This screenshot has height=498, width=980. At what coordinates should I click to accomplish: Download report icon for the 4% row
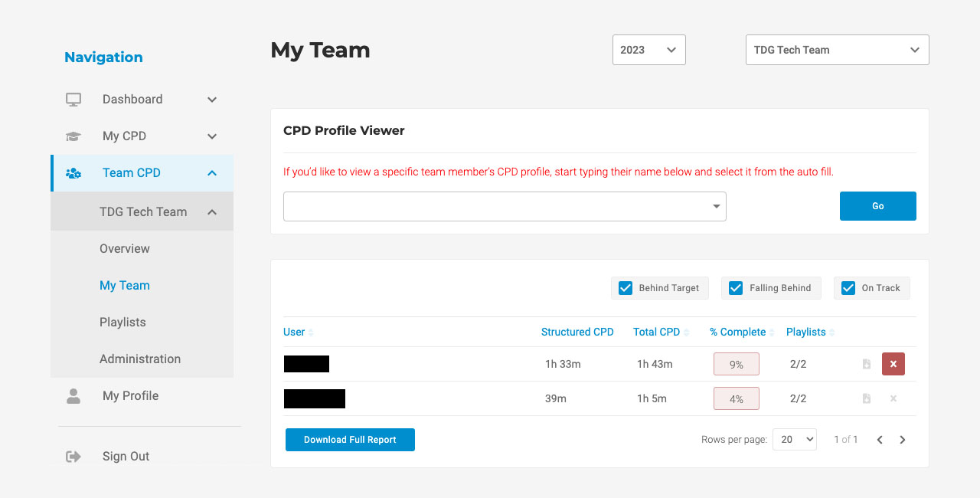(x=867, y=398)
